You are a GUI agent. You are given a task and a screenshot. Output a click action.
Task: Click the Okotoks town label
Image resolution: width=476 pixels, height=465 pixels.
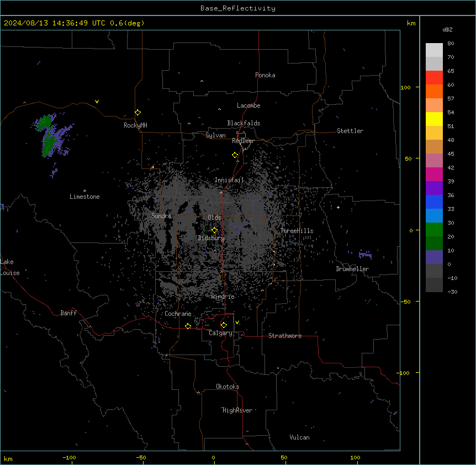pos(228,387)
